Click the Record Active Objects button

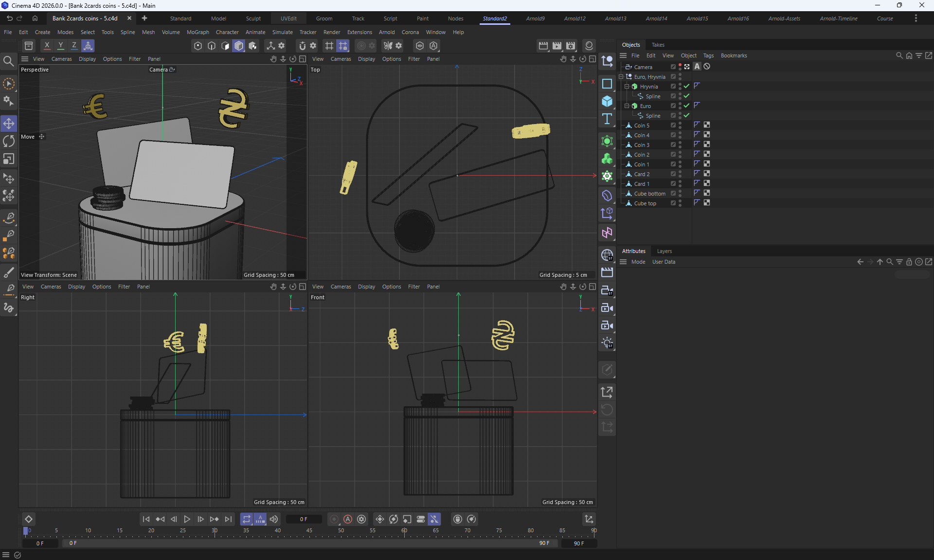pyautogui.click(x=334, y=519)
